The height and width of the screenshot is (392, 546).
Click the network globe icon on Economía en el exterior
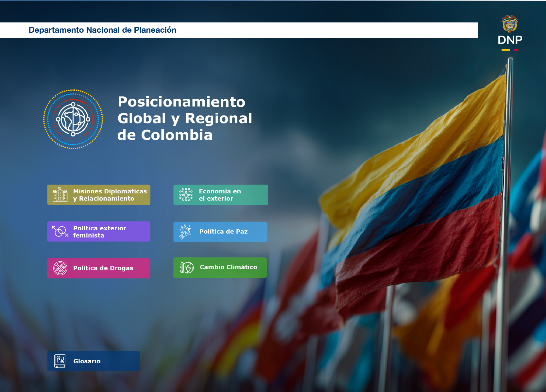tap(185, 194)
